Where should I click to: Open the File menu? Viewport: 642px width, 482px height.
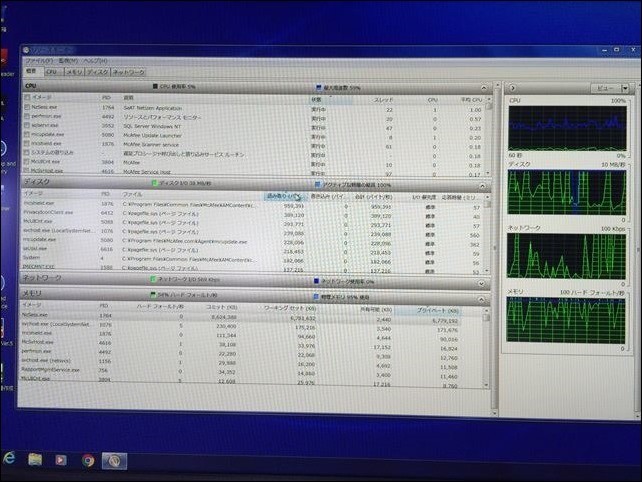click(39, 61)
